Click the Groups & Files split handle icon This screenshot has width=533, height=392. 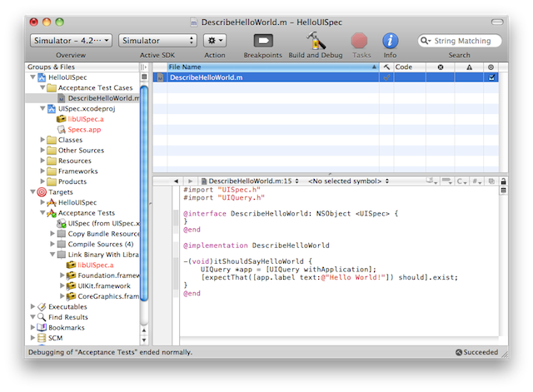(x=144, y=67)
